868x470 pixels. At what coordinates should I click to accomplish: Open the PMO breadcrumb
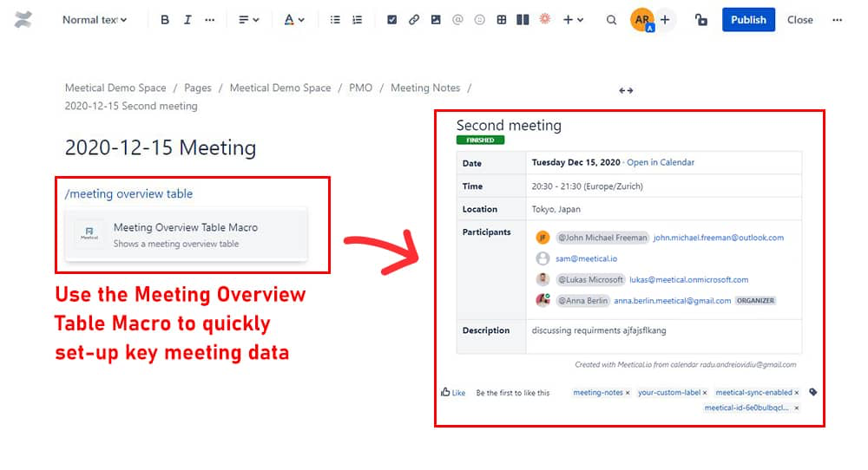(x=360, y=88)
